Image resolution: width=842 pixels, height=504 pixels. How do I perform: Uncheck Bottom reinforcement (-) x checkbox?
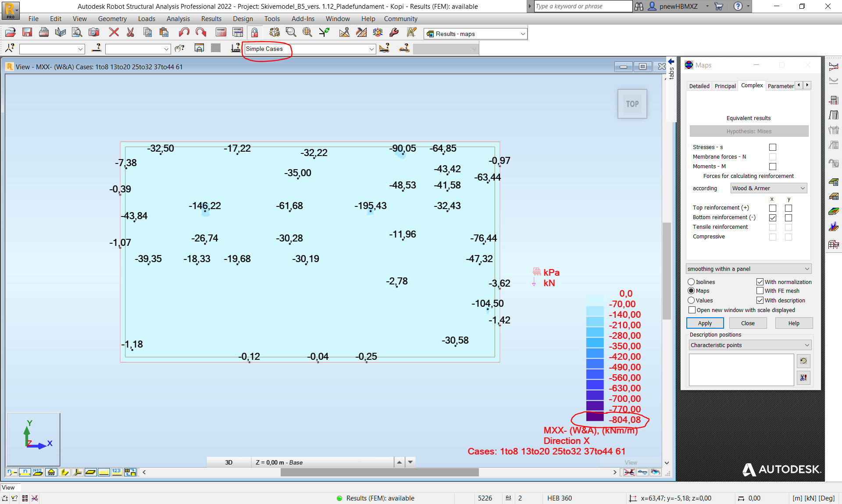[x=772, y=217]
